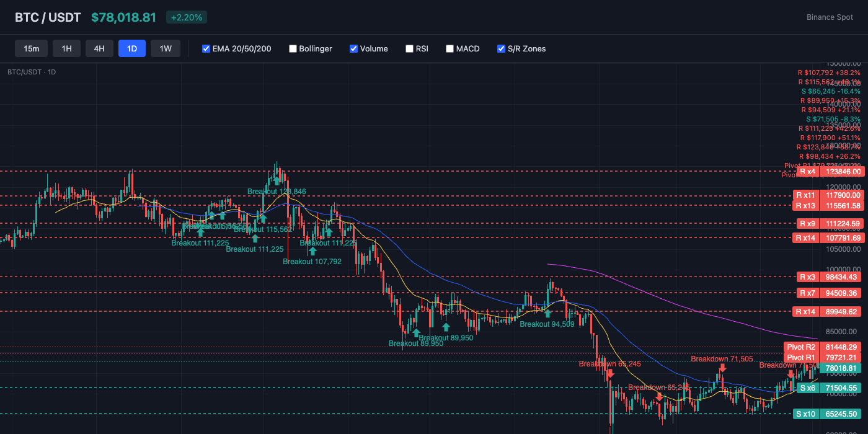Open the Binance Spot label
868x434 pixels.
830,17
